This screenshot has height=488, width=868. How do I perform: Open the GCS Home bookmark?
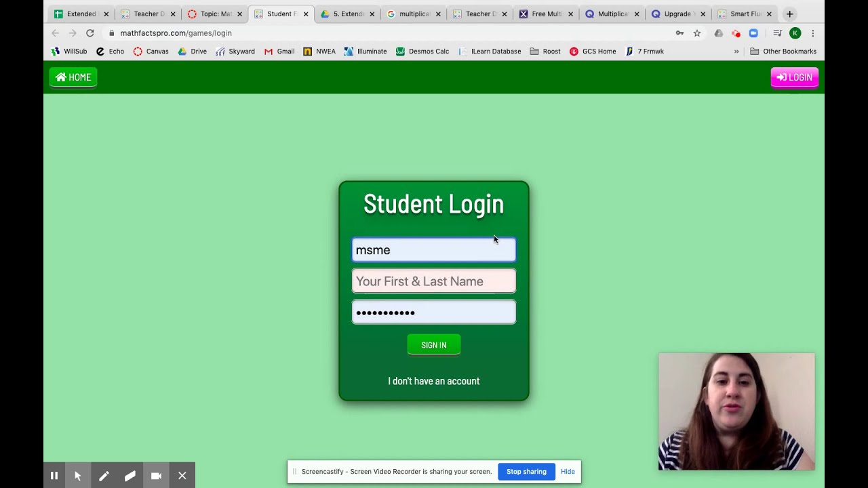click(593, 52)
